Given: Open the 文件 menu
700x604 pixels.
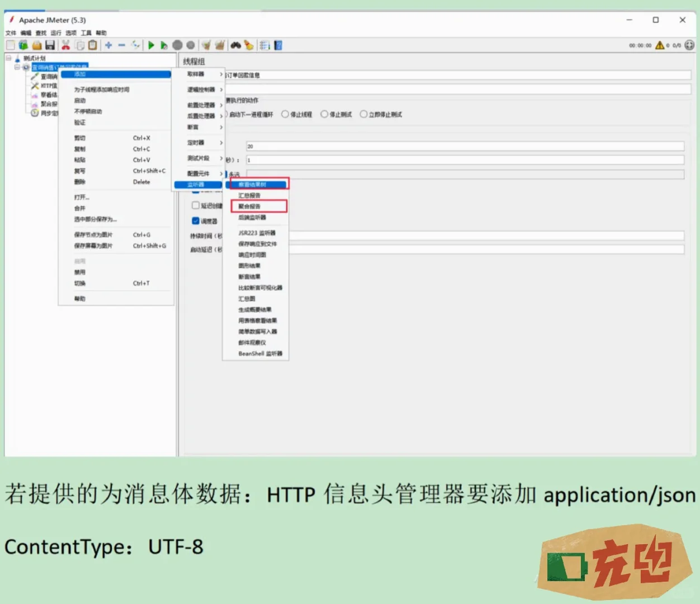Looking at the screenshot, I should (x=11, y=33).
